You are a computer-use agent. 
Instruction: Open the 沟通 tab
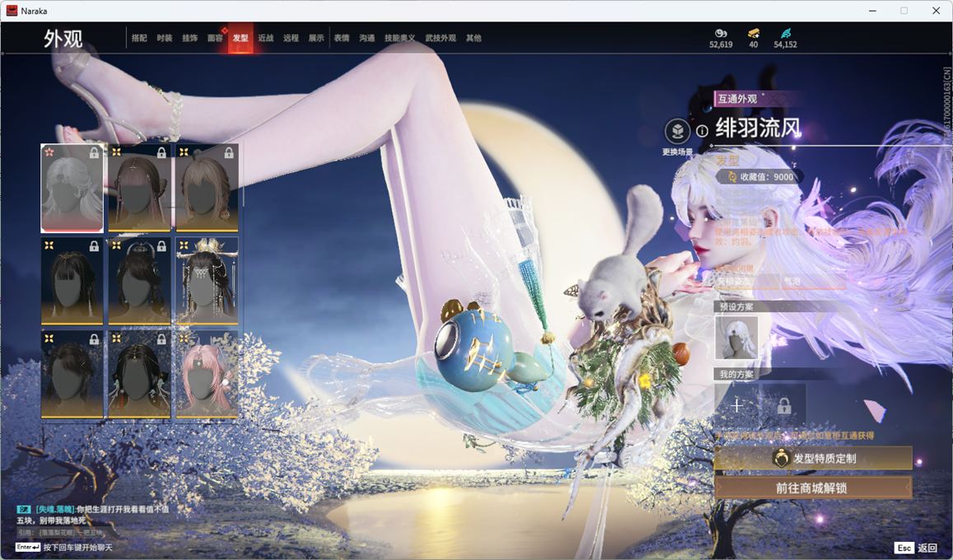[367, 38]
